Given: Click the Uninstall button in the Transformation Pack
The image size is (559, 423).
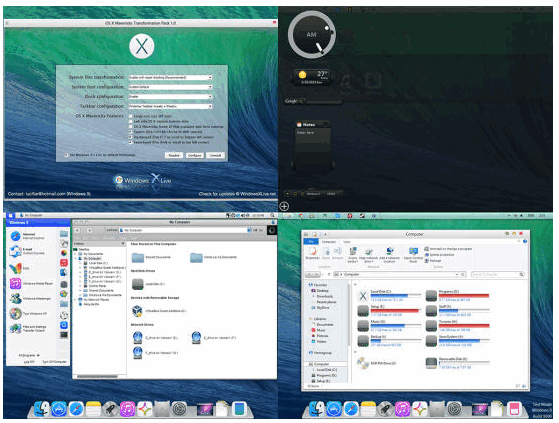Looking at the screenshot, I should pyautogui.click(x=215, y=155).
